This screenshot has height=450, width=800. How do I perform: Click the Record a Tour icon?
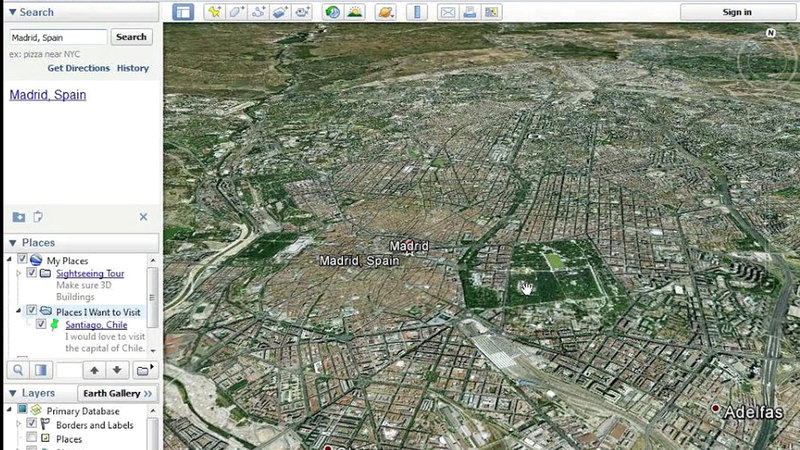303,12
